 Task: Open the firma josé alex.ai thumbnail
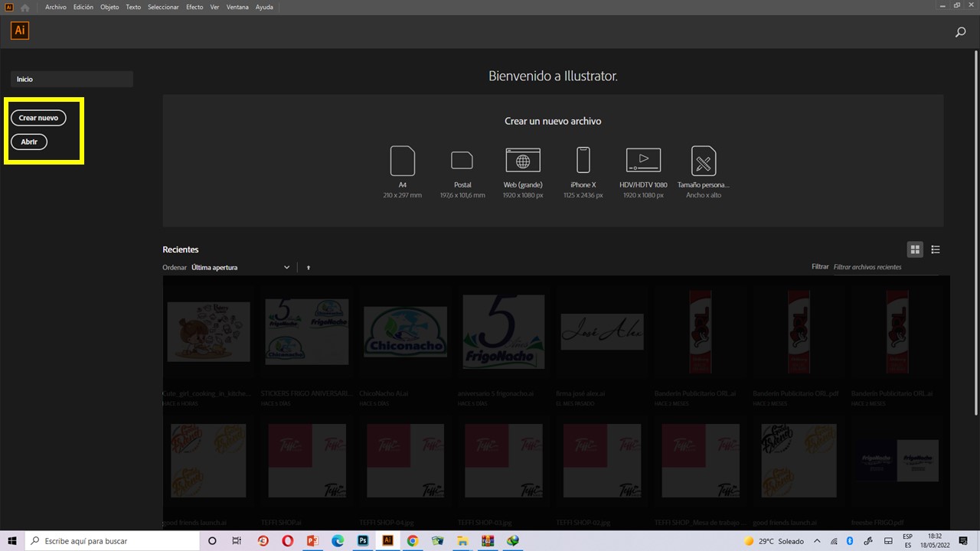tap(602, 331)
